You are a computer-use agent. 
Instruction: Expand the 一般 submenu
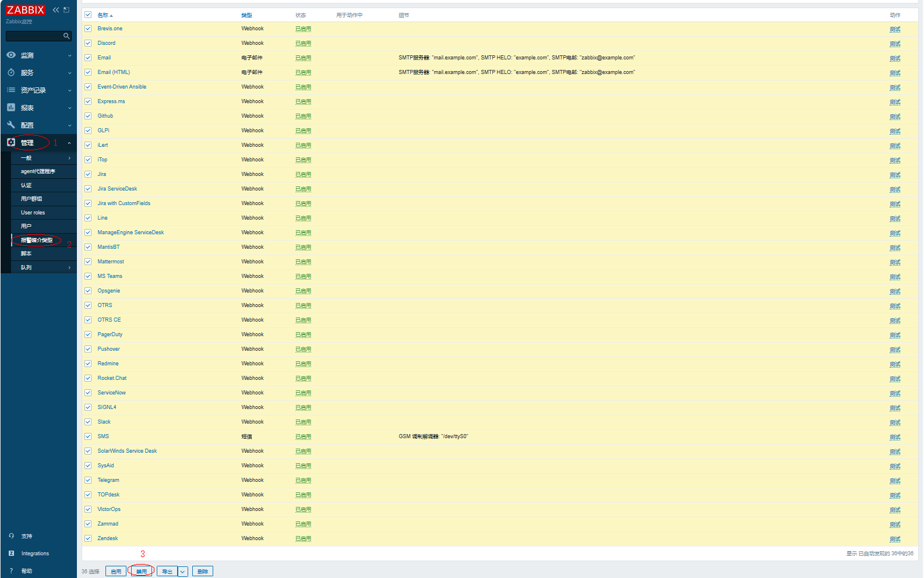pos(69,158)
